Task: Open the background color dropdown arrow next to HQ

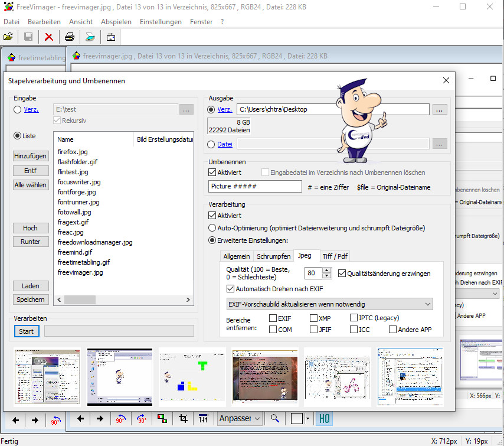Action: coord(307,419)
